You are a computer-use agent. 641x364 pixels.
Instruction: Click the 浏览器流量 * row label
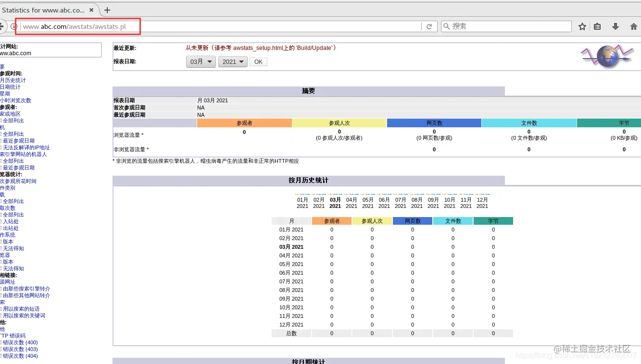(x=128, y=135)
